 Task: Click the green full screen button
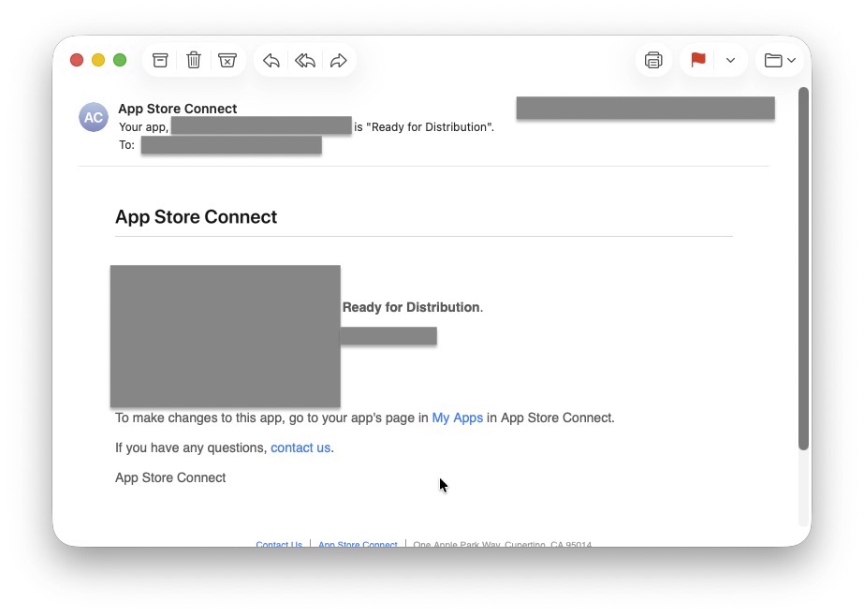120,60
